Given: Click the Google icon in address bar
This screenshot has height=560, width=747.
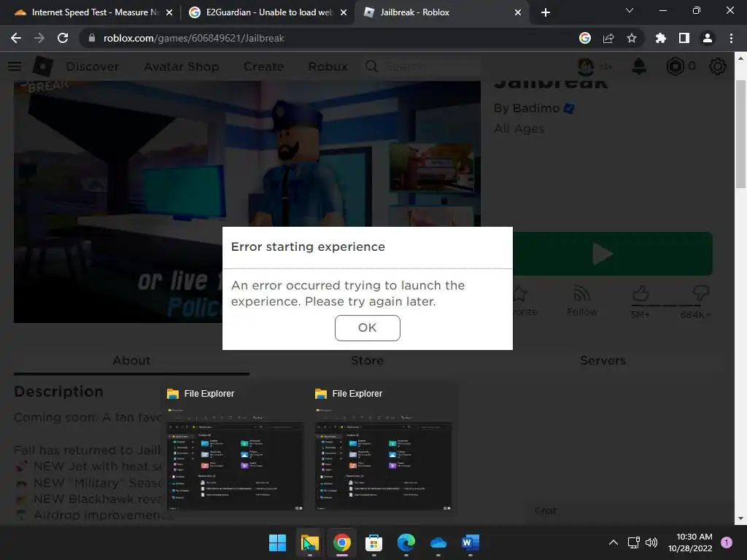Looking at the screenshot, I should tap(584, 38).
